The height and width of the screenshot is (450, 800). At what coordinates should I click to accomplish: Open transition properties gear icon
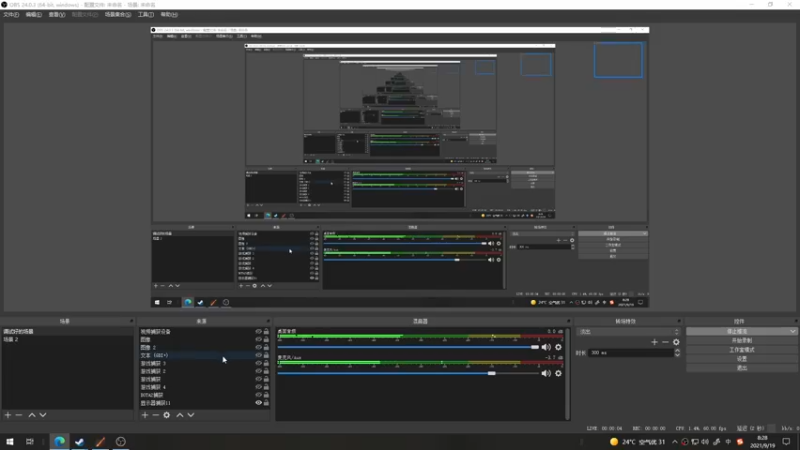tap(676, 342)
